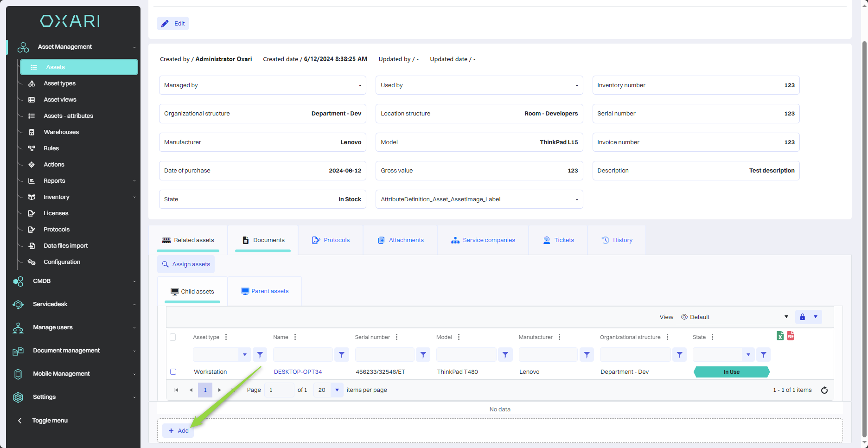Click the lock icon beside View selector

pyautogui.click(x=802, y=317)
